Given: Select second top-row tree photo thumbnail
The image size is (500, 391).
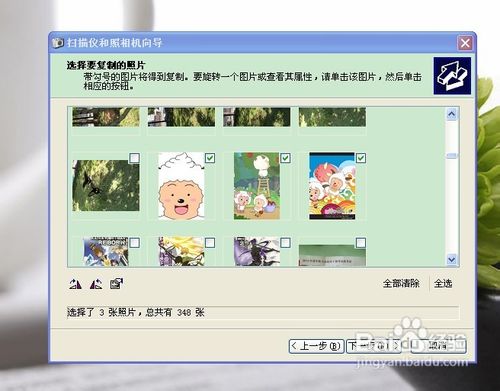Looking at the screenshot, I should [x=181, y=117].
